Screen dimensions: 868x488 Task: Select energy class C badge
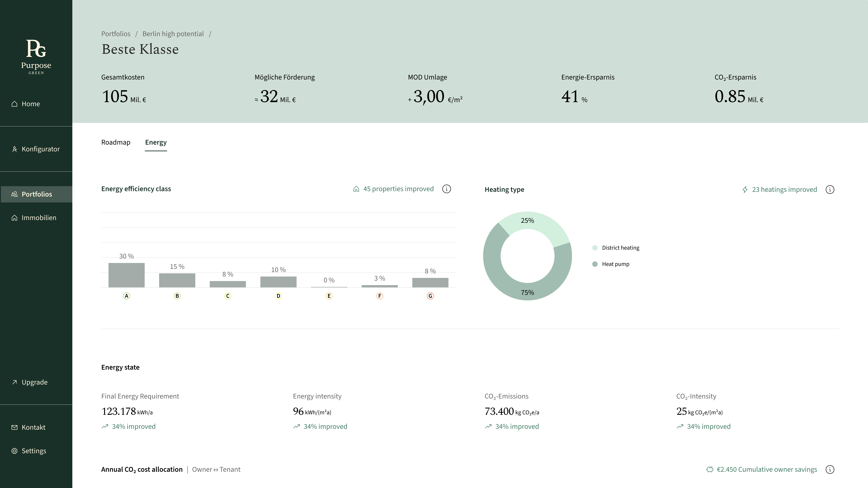[228, 296]
